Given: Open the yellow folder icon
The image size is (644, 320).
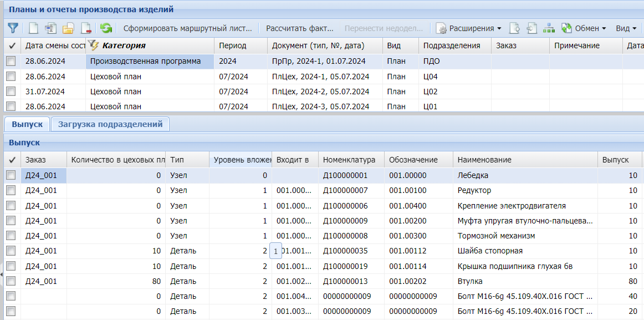Looking at the screenshot, I should tap(68, 28).
